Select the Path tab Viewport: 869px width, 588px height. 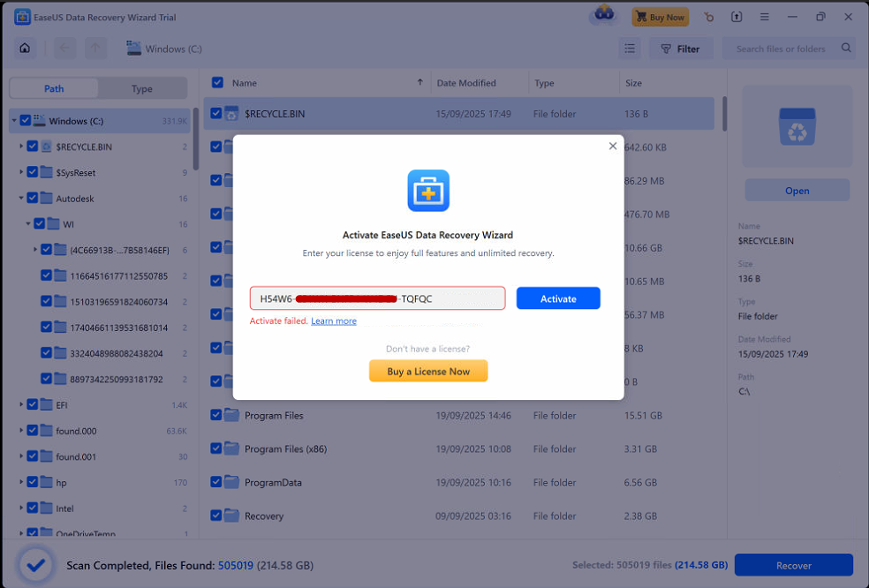[x=54, y=89]
